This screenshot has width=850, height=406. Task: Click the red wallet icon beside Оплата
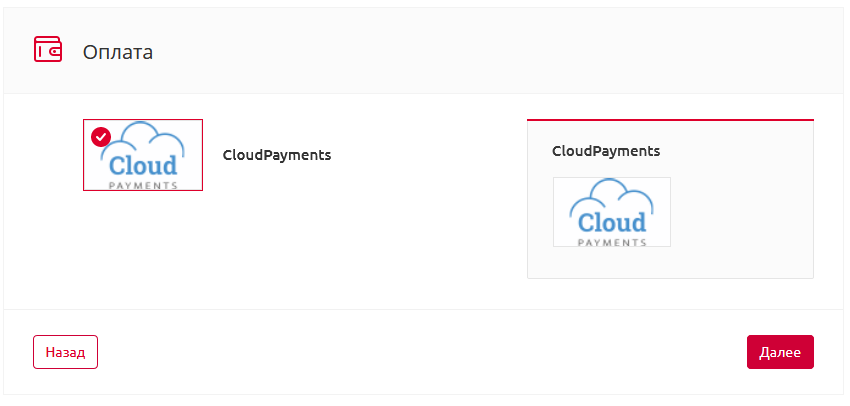[x=48, y=49]
